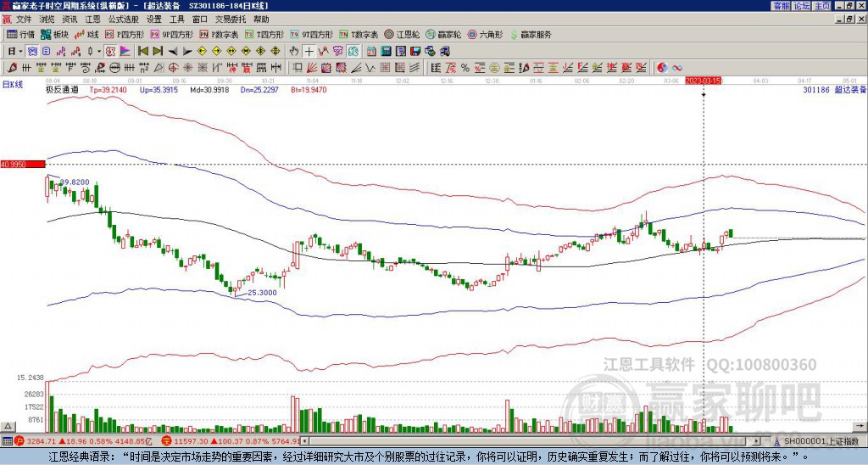Screen dimensions: 868x465
Task: Click the 客服 button
Action: point(781,6)
